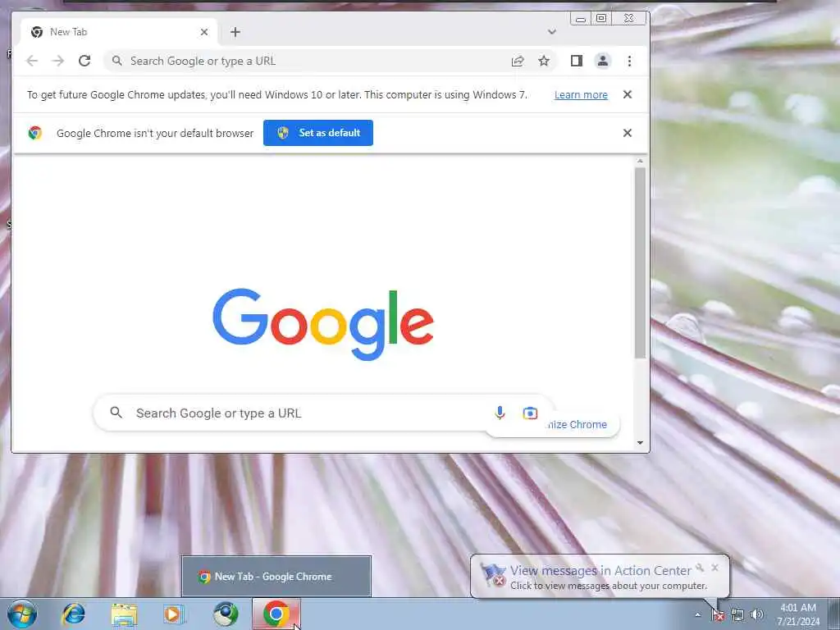Click the Action Center flag tray icon
This screenshot has height=630, width=840.
coord(718,615)
